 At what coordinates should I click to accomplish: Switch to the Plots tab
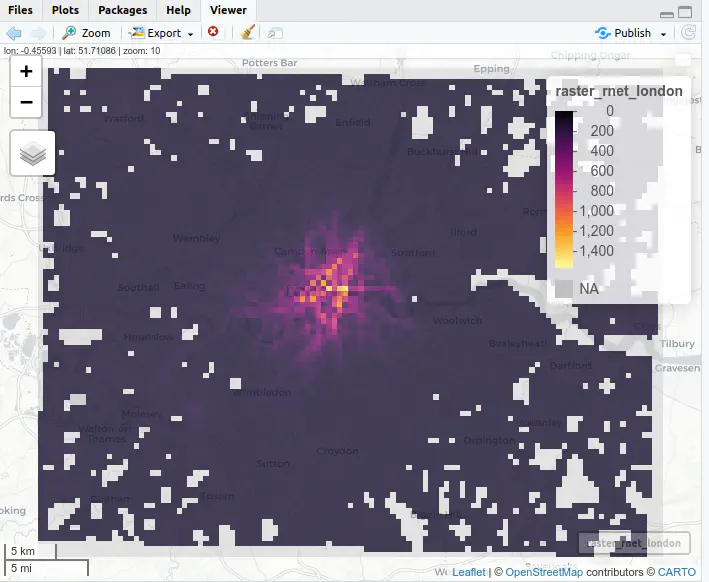click(65, 10)
